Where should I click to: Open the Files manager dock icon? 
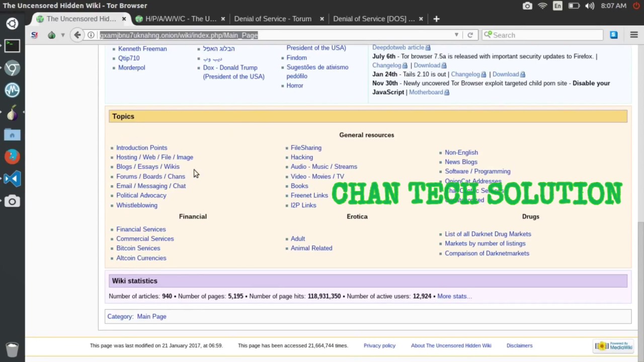coord(12,135)
